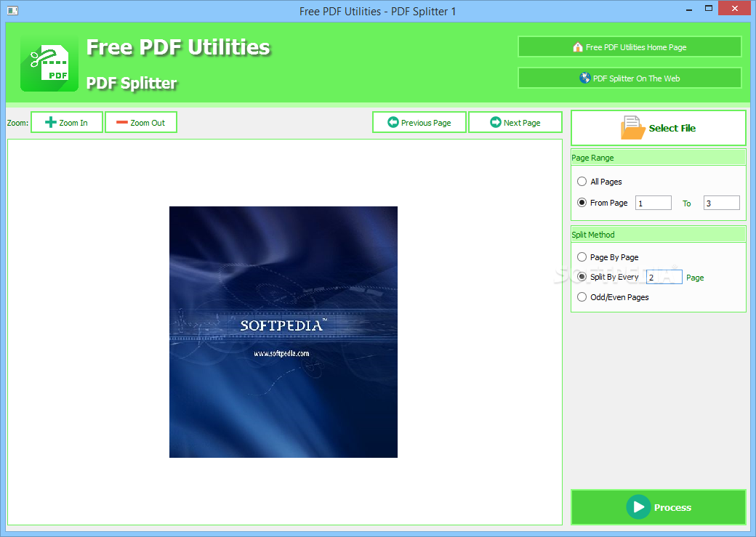This screenshot has width=756, height=537.
Task: Click the PDF Splitter scissors logo
Action: [x=49, y=65]
